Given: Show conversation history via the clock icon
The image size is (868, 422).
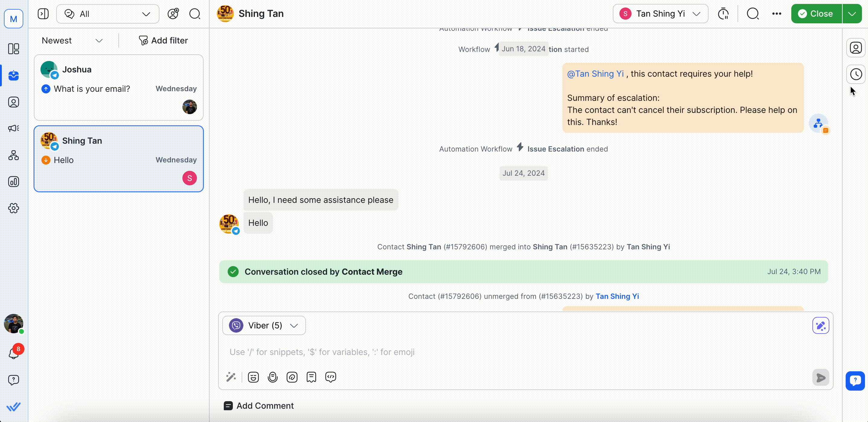Looking at the screenshot, I should [856, 74].
